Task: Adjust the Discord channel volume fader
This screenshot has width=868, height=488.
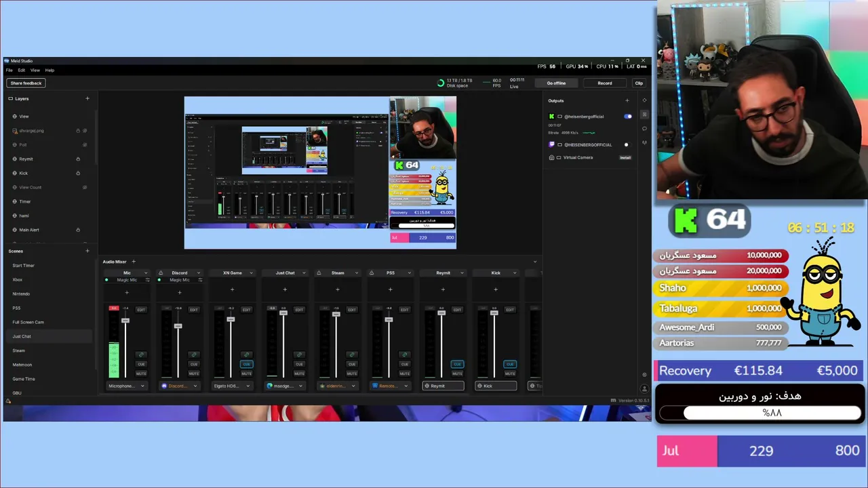Action: point(178,326)
